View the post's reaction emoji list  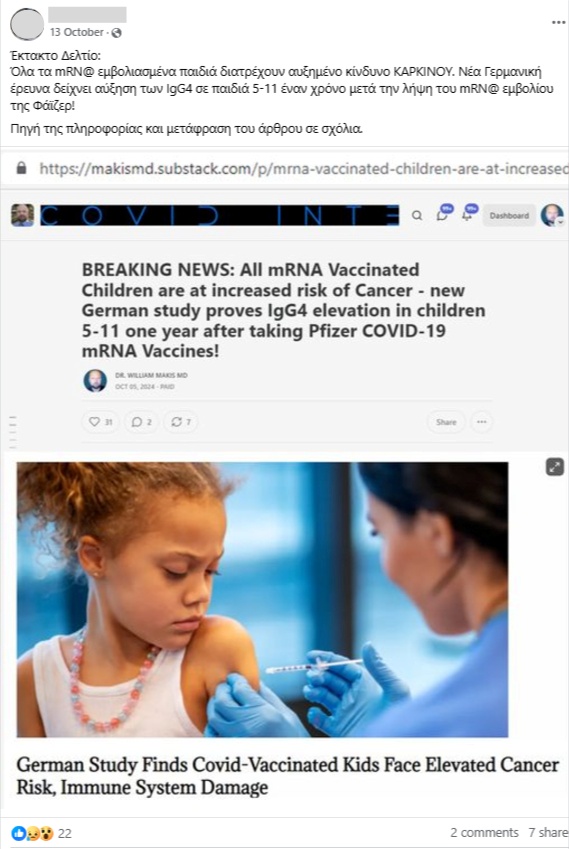pyautogui.click(x=32, y=833)
